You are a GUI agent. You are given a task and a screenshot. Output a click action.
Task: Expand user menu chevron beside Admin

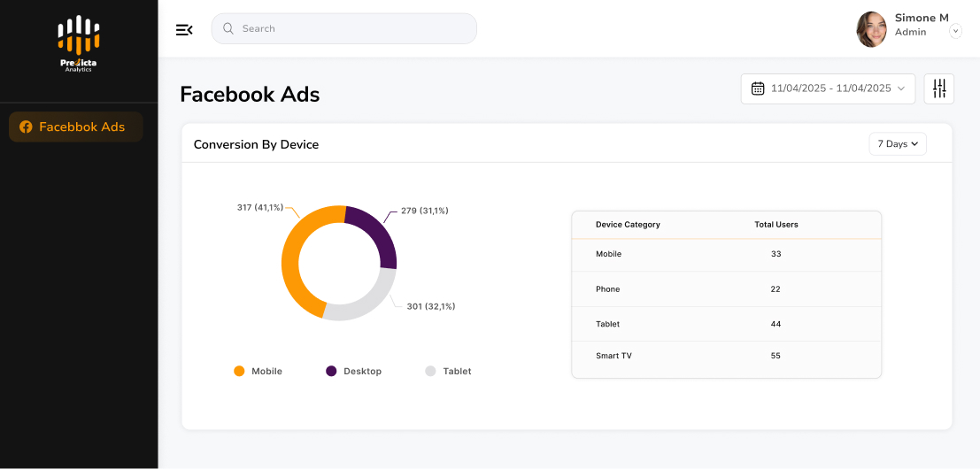pos(955,31)
